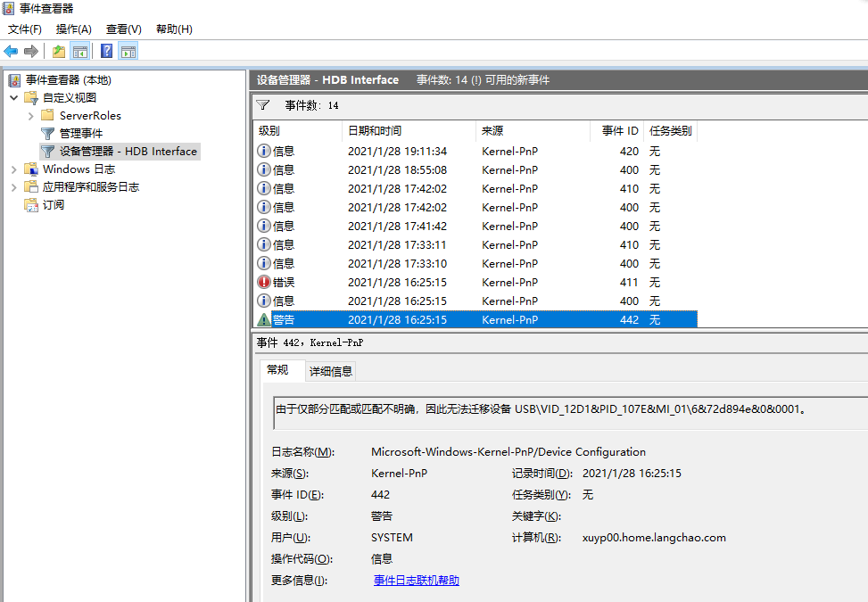The height and width of the screenshot is (602, 868).
Task: Click the Forward arrow toolbar icon
Action: 31,52
